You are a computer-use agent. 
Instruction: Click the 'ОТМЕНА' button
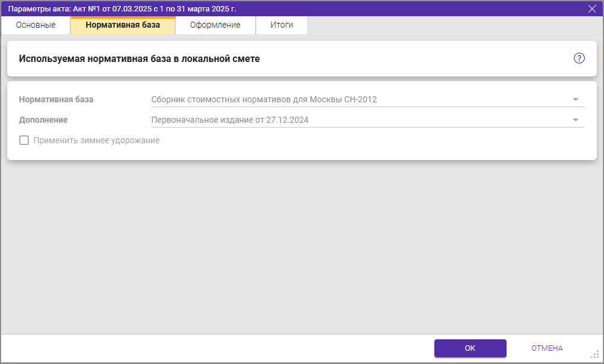point(546,348)
